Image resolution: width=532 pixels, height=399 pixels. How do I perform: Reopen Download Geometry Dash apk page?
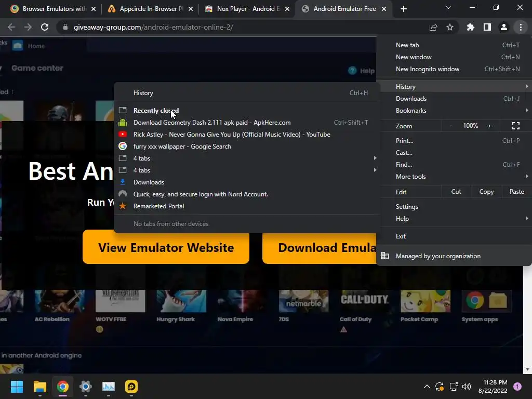tap(247, 123)
